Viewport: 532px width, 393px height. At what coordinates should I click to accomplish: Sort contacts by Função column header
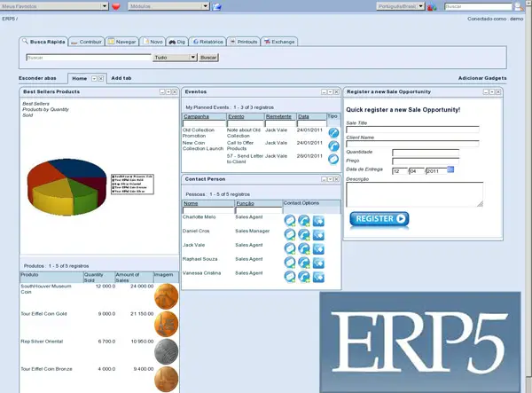[x=245, y=203]
